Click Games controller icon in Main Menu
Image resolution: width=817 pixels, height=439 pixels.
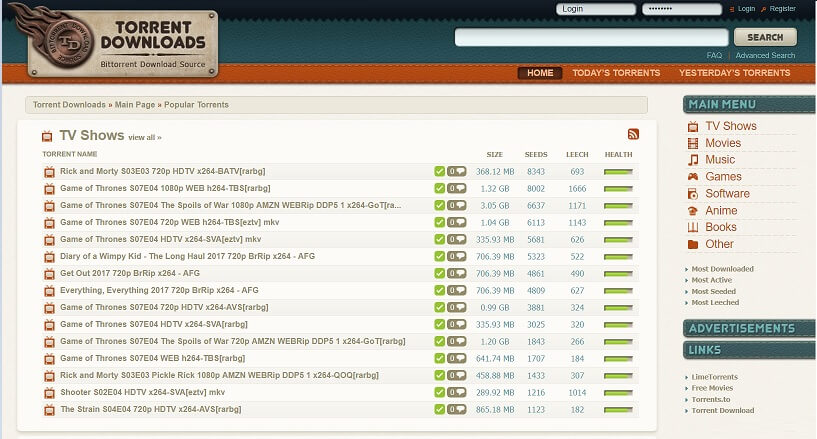693,177
